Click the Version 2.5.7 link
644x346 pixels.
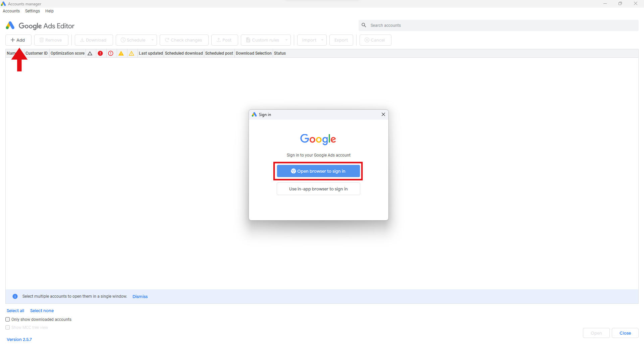(x=19, y=340)
